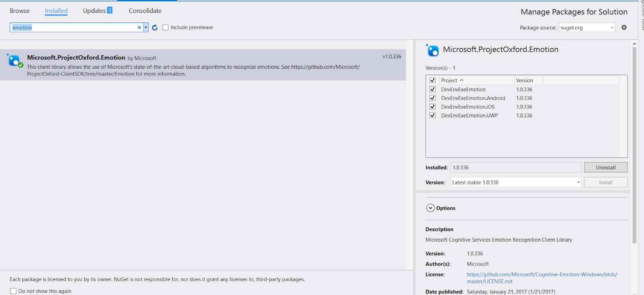
Task: Uncheck the DevEnvExeEmotion project checkbox
Action: (432, 89)
